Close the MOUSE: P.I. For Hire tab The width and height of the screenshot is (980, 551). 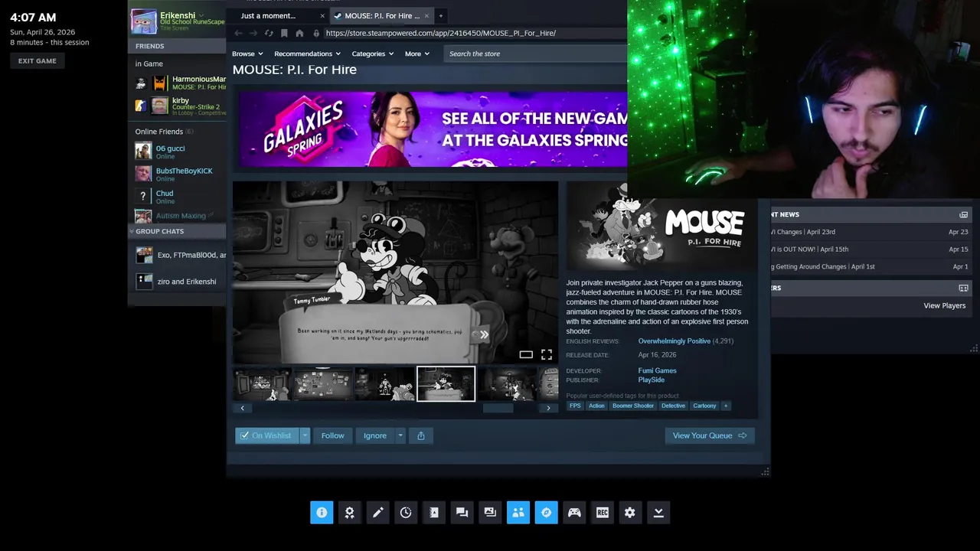tap(426, 15)
